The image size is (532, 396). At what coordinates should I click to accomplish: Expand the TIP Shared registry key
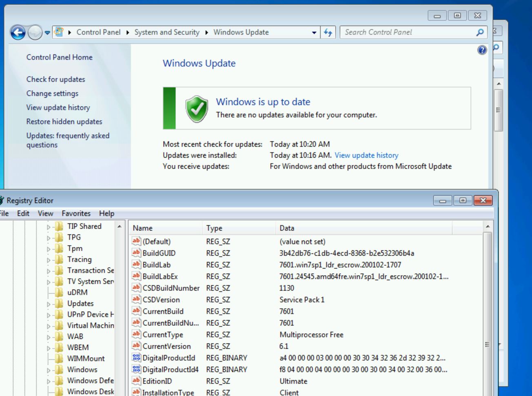(x=49, y=227)
